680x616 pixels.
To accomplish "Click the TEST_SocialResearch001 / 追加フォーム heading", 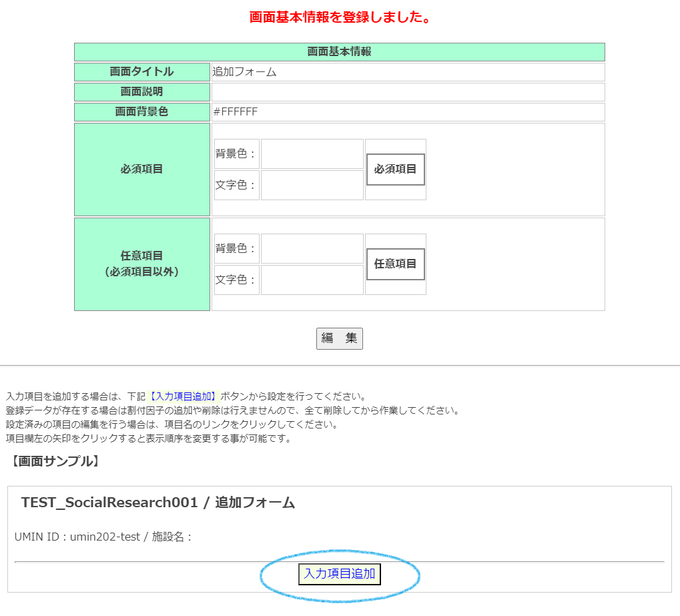I will (x=158, y=503).
